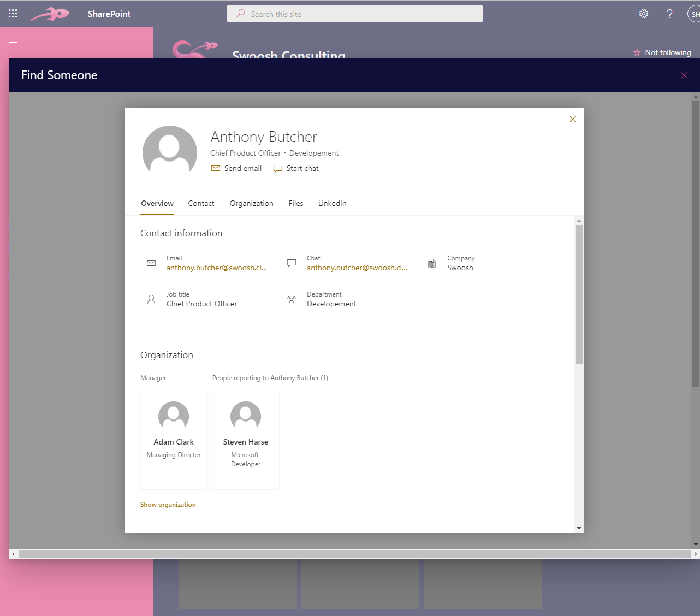
Task: Open the Organization tab
Action: pos(251,203)
